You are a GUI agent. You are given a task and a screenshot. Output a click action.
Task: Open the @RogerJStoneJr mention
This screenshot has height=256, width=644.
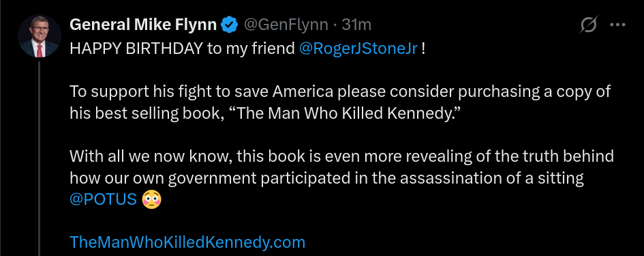[x=358, y=49]
